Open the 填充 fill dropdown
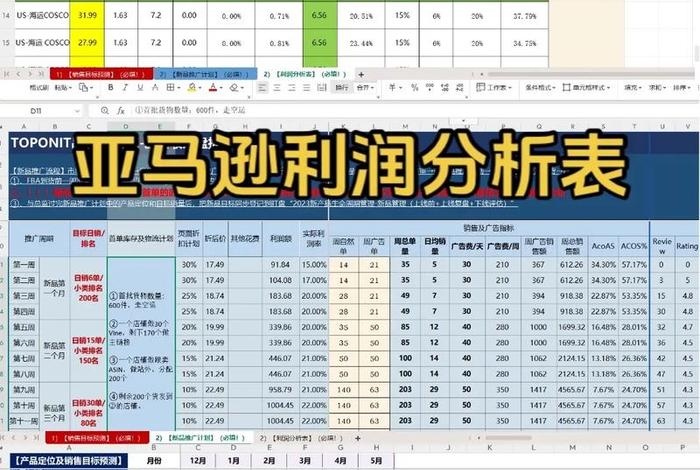700x470 pixels. point(633,87)
